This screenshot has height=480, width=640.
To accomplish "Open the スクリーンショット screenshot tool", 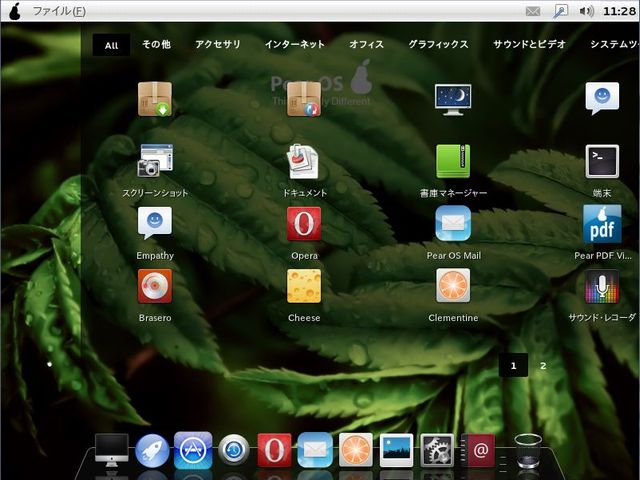I will [x=155, y=162].
